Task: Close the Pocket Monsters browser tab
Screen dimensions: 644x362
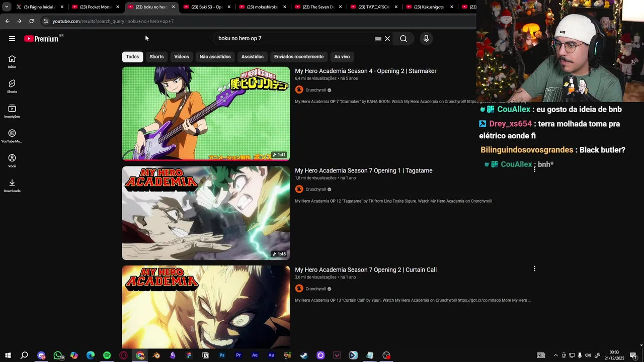Action: point(118,7)
